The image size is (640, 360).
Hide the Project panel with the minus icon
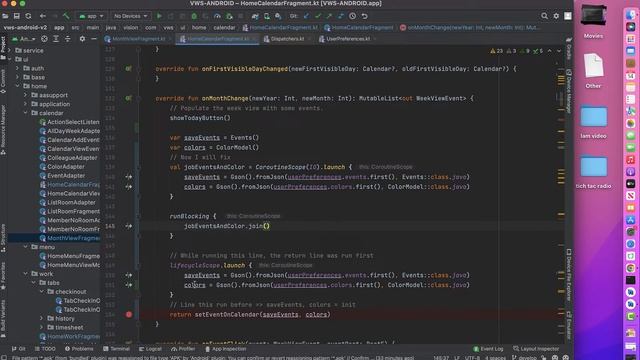(94, 39)
